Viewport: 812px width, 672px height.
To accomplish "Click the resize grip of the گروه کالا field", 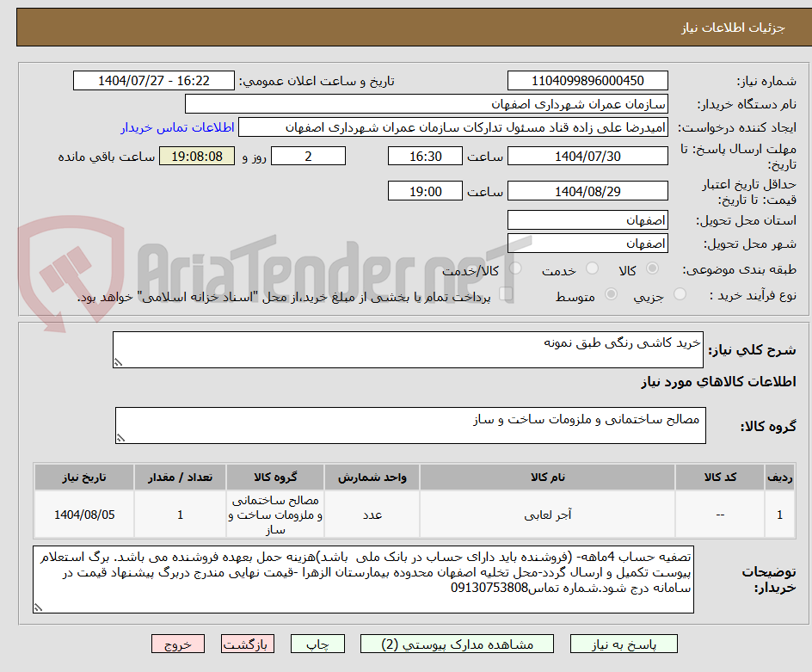I will click(120, 439).
